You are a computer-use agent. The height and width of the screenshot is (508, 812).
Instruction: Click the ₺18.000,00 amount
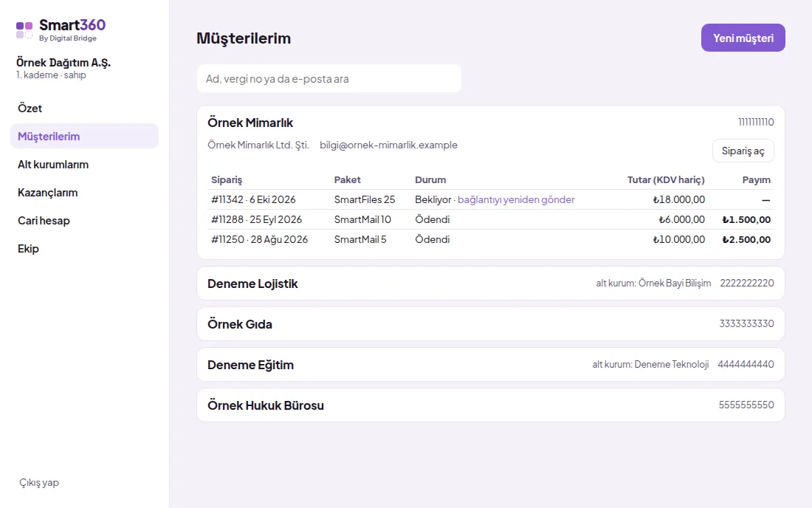679,199
